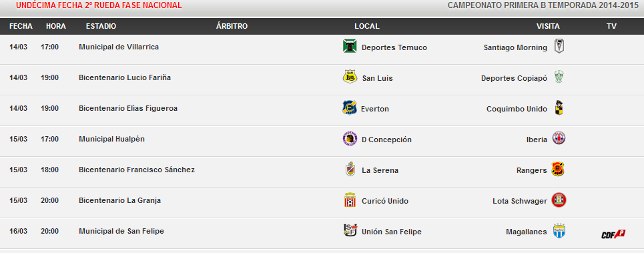Click the Iberia club crest
This screenshot has height=253, width=644.
(559, 138)
